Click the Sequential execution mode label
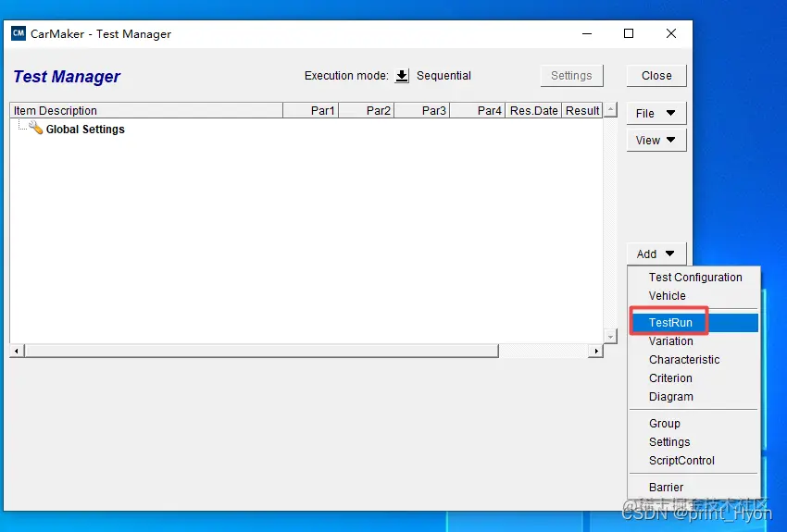This screenshot has height=532, width=787. pyautogui.click(x=443, y=76)
